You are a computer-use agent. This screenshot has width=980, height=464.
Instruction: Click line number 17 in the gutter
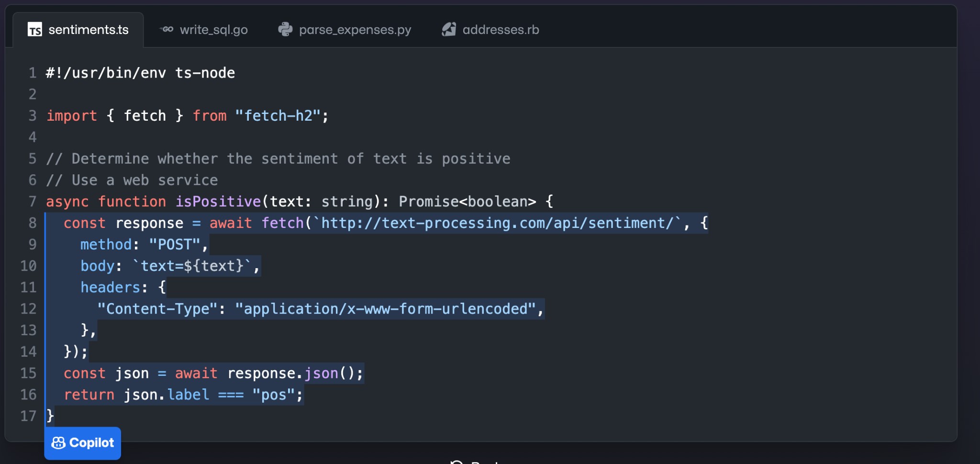pyautogui.click(x=28, y=416)
